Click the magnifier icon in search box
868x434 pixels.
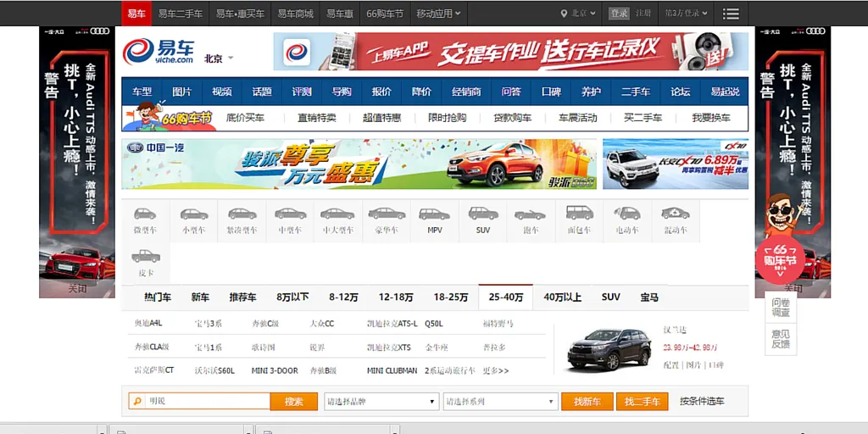click(x=137, y=401)
